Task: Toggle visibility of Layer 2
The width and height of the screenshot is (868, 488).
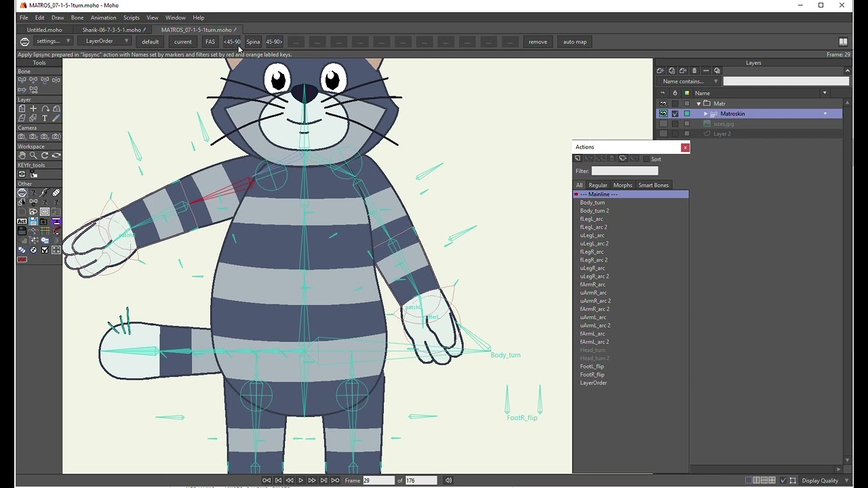Action: 663,134
